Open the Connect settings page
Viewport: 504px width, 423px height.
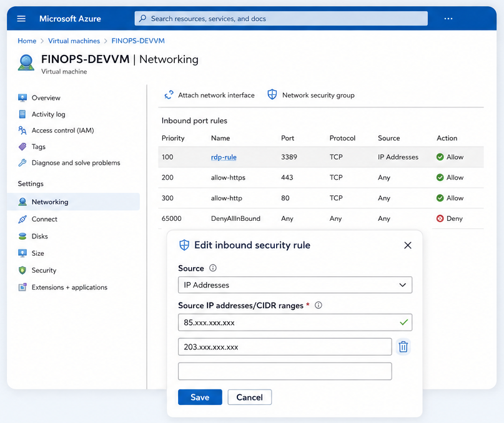click(44, 219)
